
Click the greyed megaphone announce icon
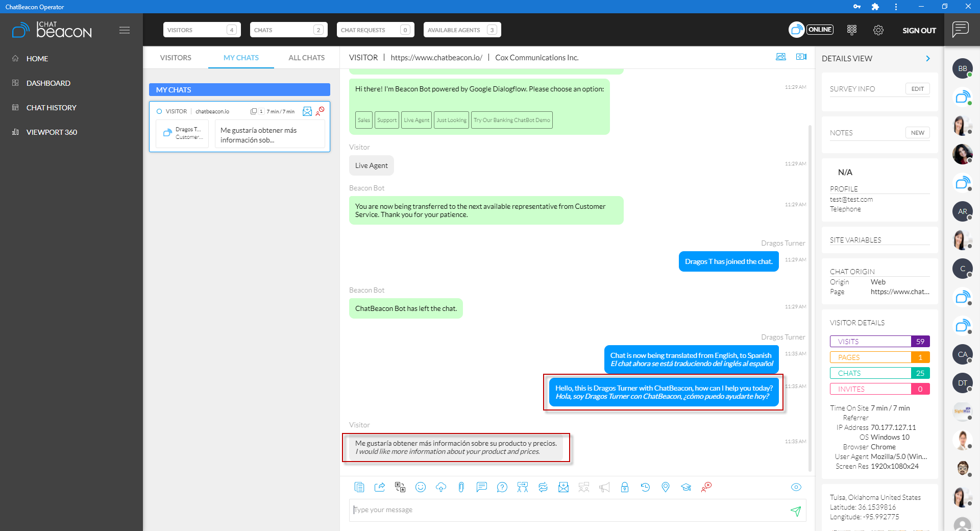pos(604,487)
